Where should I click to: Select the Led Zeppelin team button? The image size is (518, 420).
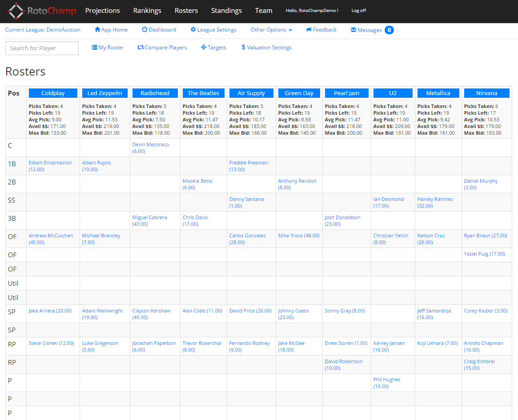[105, 93]
